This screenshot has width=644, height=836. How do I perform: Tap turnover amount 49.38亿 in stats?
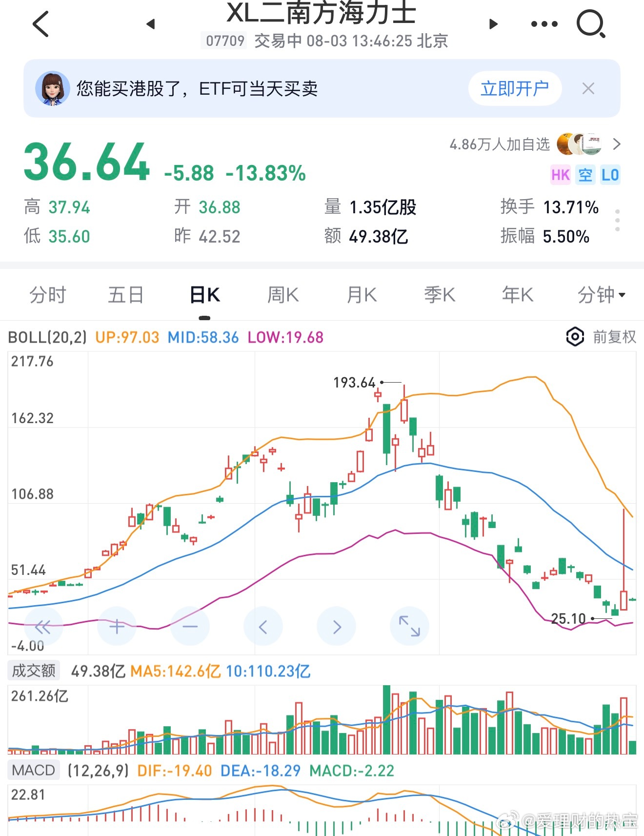tap(378, 237)
